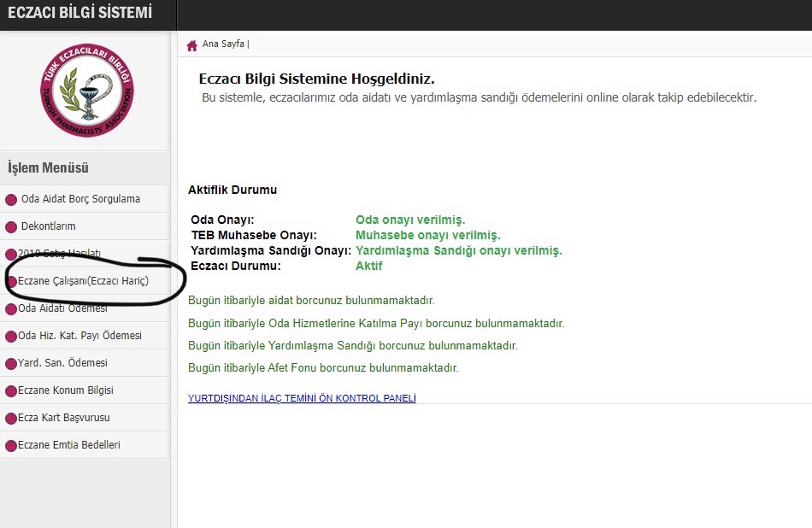This screenshot has height=528, width=812.
Task: Select the bullet icon for Oda Aidatı Ödemesi
Action: [x=11, y=309]
